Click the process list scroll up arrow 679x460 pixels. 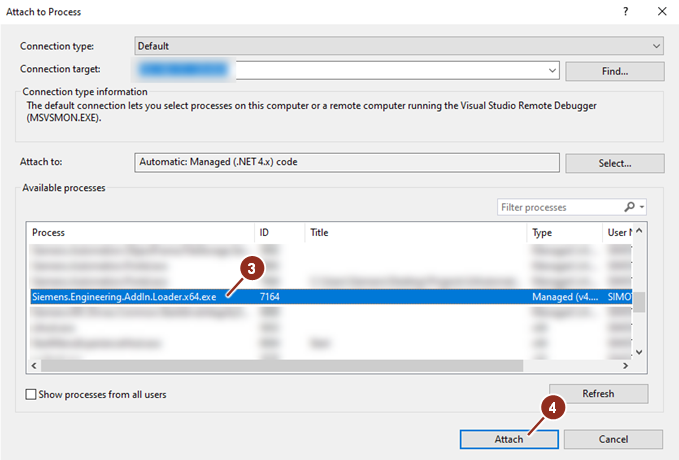point(639,231)
